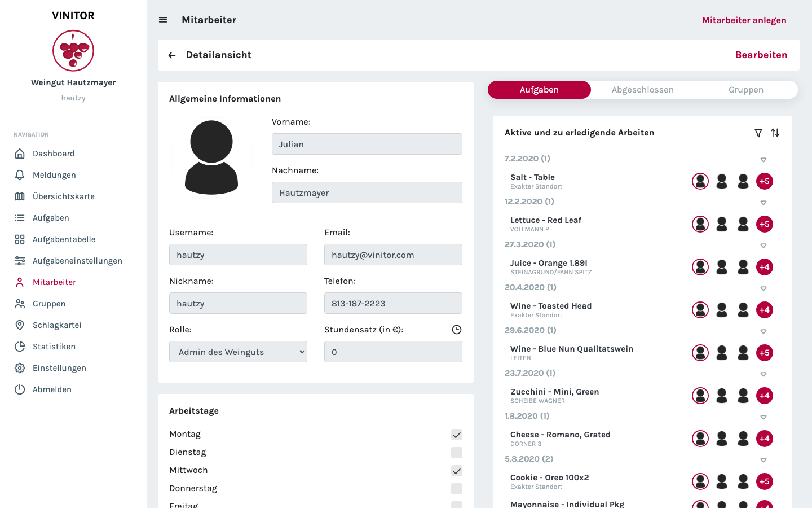Viewport: 812px width, 508px height.
Task: Click the Dashboard home icon
Action: [x=20, y=154]
